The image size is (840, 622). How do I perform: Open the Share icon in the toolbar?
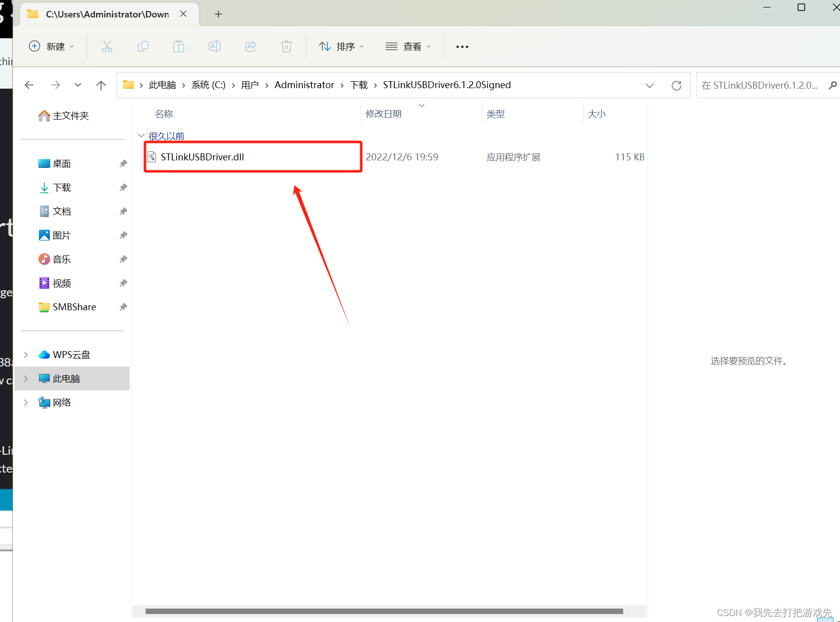251,46
